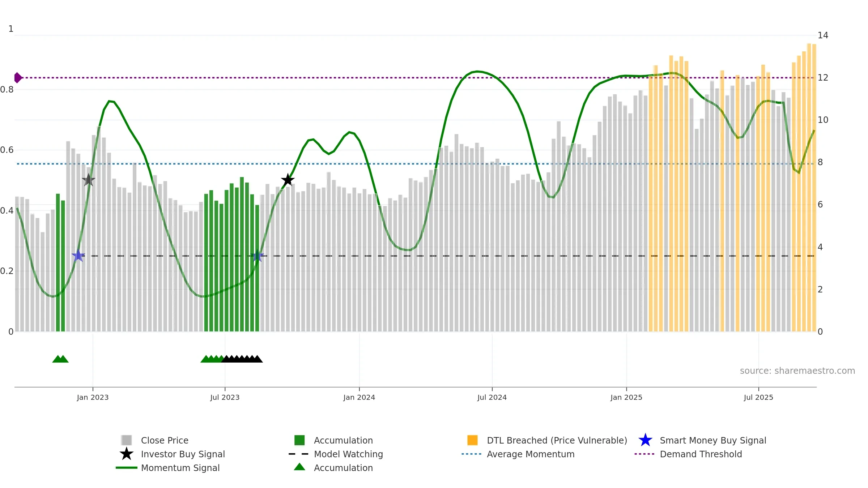Click the source: sharemaestro.com text
Screen dimensions: 868x488
[797, 371]
